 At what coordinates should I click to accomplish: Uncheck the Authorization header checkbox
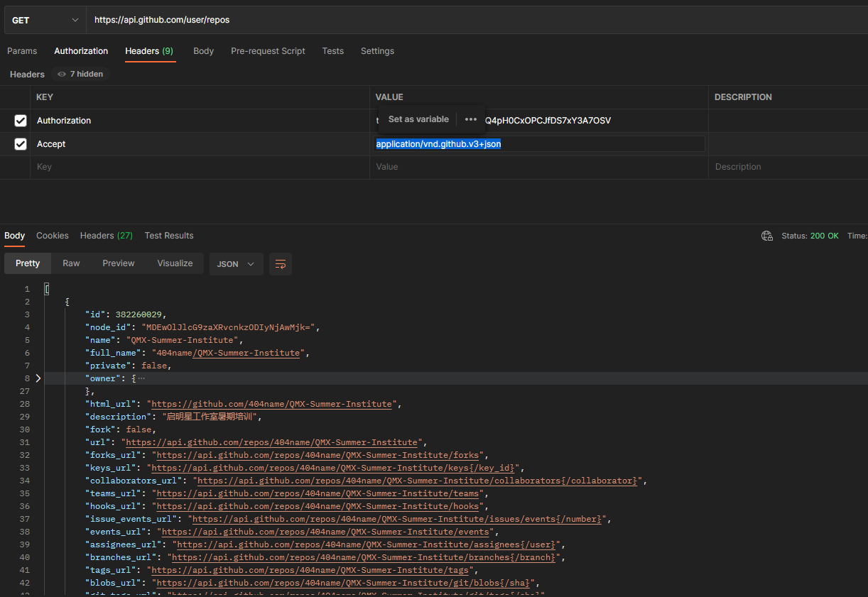coord(21,121)
